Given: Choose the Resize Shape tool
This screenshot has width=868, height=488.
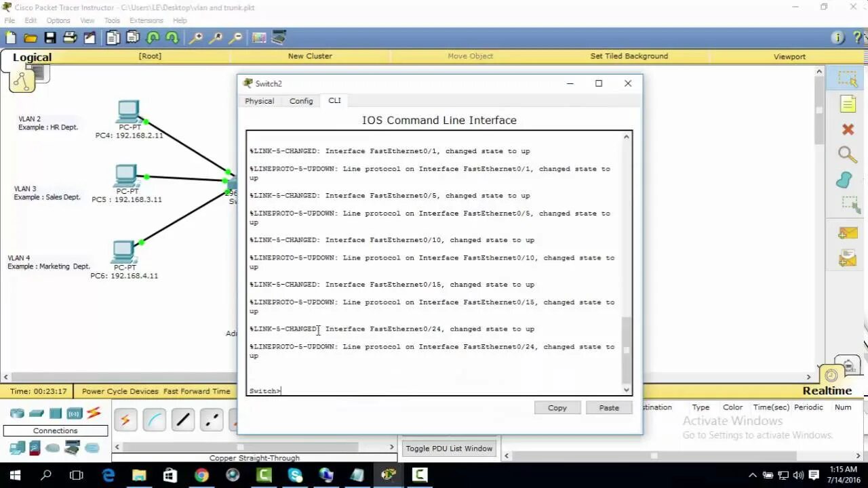Looking at the screenshot, I should tap(849, 204).
